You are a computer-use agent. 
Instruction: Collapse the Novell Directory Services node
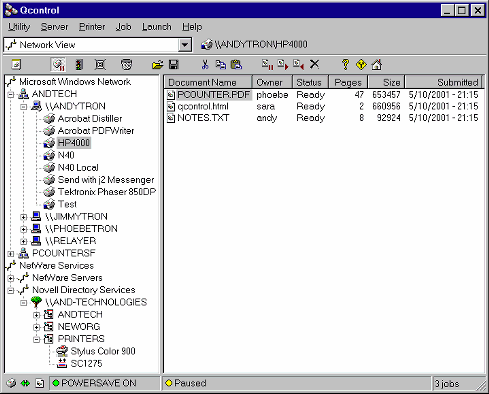(x=11, y=290)
